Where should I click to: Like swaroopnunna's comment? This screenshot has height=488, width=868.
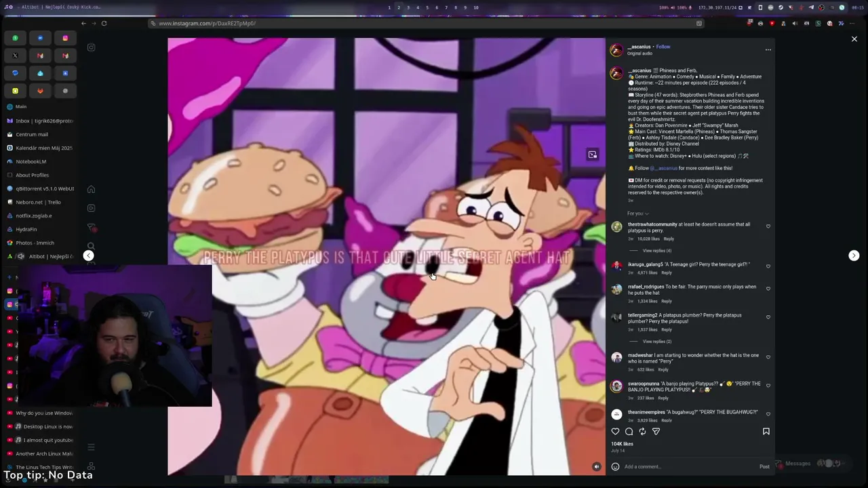coord(768,386)
